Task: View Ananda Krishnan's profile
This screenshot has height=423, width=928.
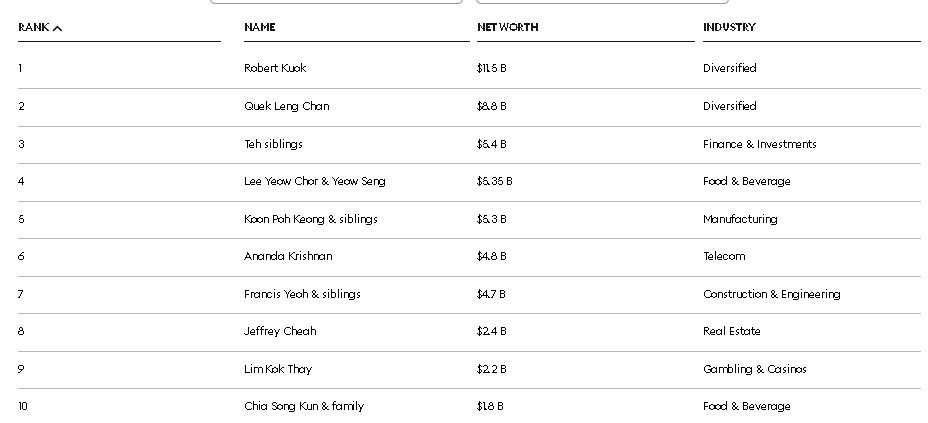Action: point(288,256)
